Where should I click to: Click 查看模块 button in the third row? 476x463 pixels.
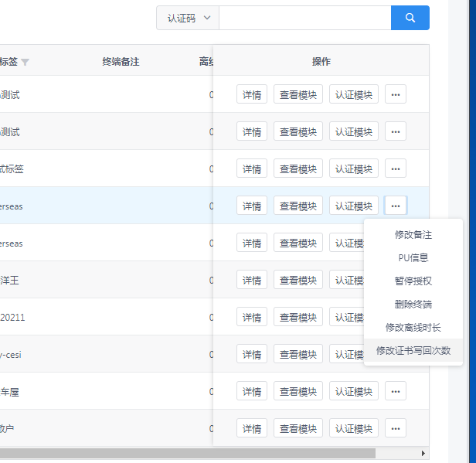[x=298, y=169]
